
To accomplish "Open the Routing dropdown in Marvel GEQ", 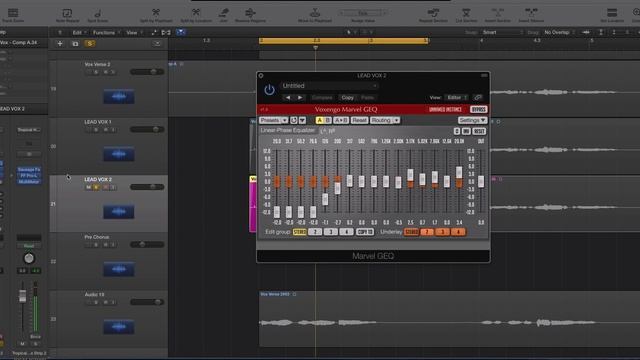I will tap(385, 120).
